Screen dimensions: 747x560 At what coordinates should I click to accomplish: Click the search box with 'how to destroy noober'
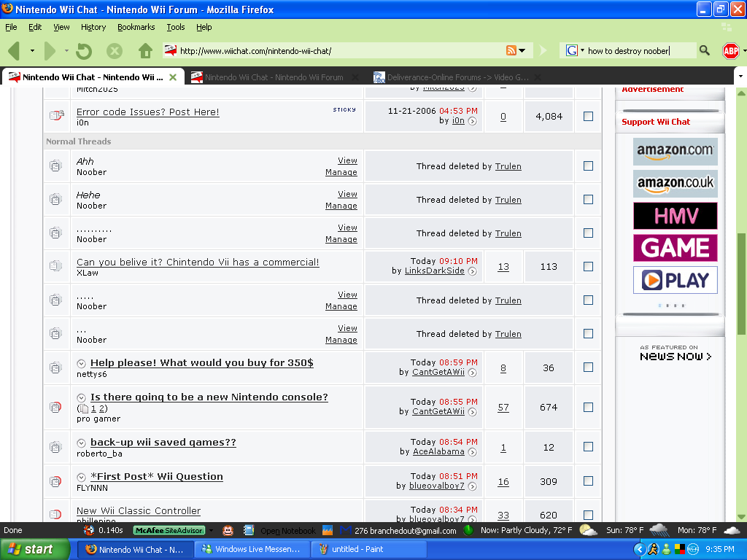pyautogui.click(x=640, y=50)
